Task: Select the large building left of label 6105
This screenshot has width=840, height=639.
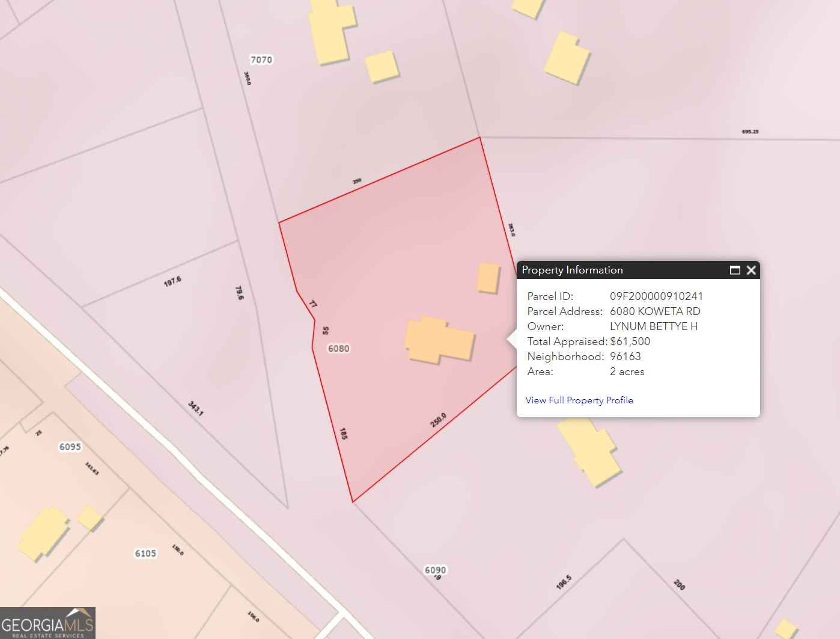Action: click(42, 532)
